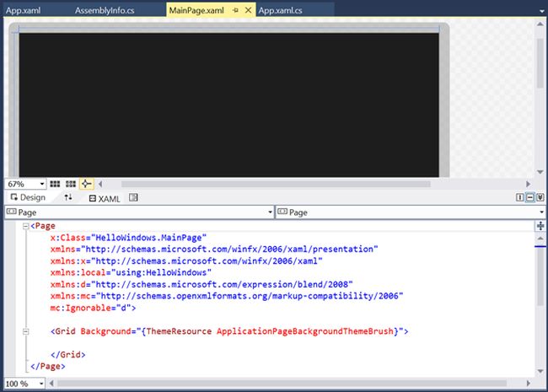
Task: Activate the Design view tab
Action: pyautogui.click(x=29, y=197)
